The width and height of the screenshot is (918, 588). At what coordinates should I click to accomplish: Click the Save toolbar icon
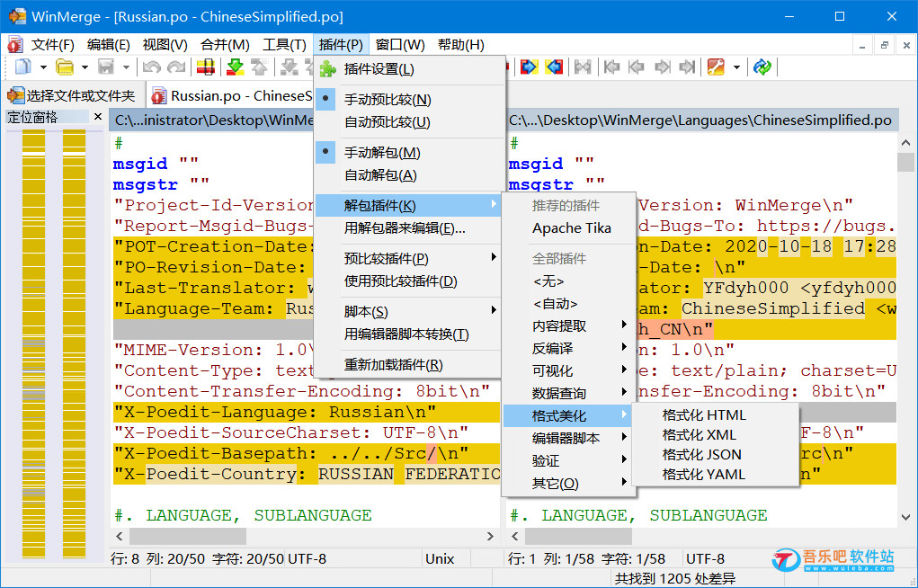pyautogui.click(x=106, y=67)
